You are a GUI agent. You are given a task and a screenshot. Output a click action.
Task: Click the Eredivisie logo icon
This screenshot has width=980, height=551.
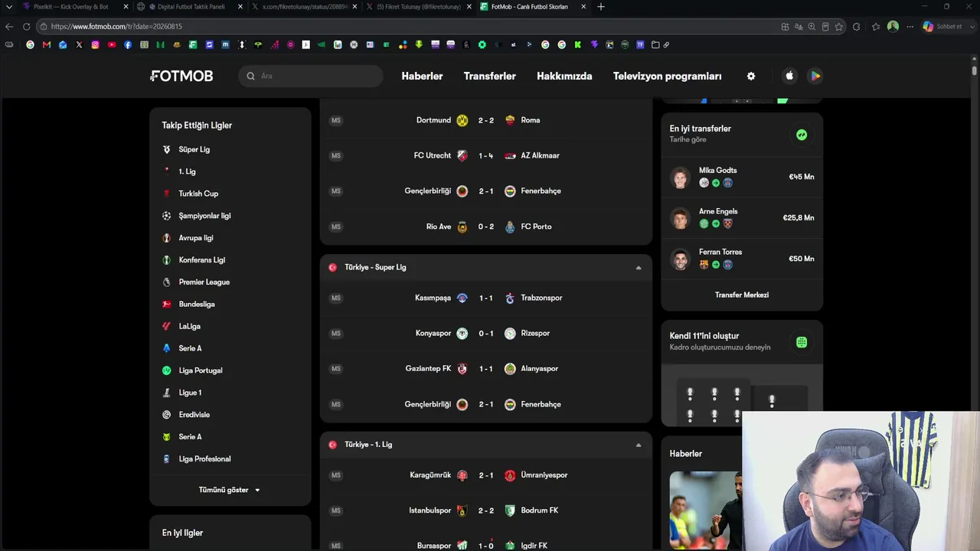(166, 415)
